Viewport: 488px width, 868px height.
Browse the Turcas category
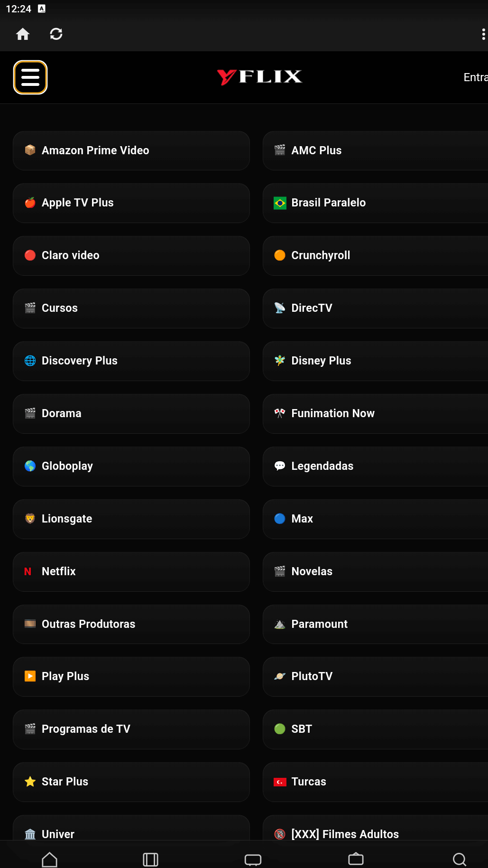coord(375,782)
